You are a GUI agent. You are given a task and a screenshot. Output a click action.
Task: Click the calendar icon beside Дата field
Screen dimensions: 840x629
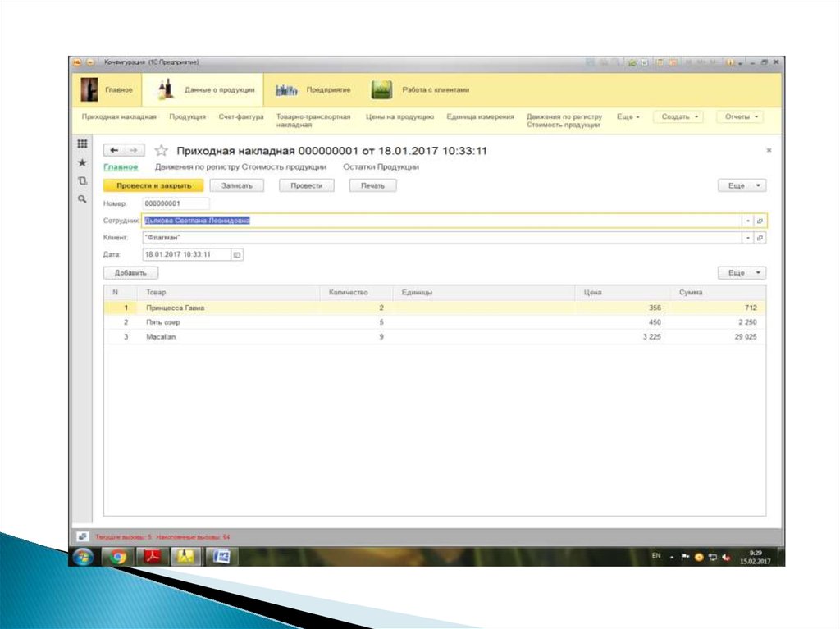click(238, 255)
